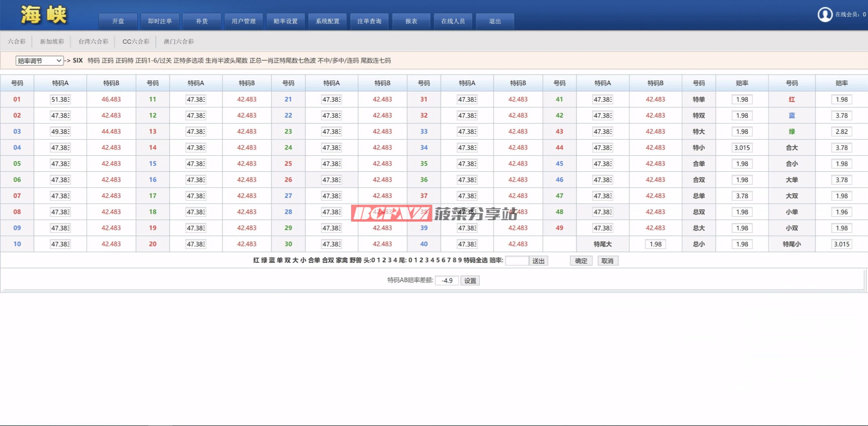Image resolution: width=868 pixels, height=426 pixels.
Task: Click the 特码AB赔率差额 input field
Action: click(447, 281)
